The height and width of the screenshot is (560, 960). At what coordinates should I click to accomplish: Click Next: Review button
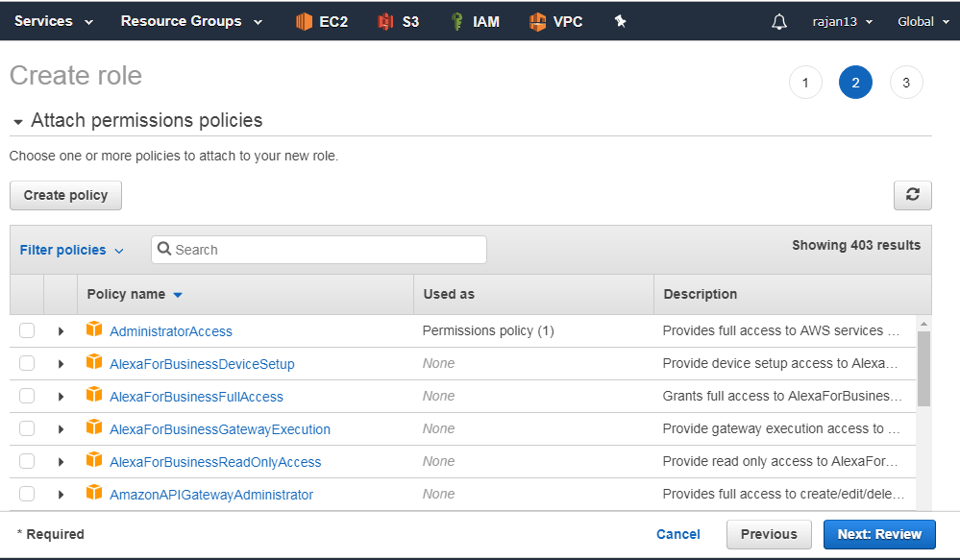[879, 534]
